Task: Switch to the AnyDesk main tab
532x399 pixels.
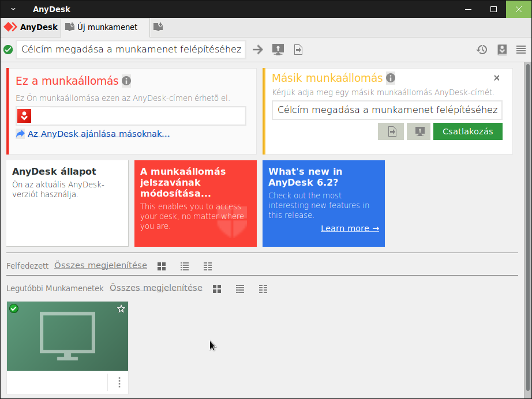Action: (31, 27)
